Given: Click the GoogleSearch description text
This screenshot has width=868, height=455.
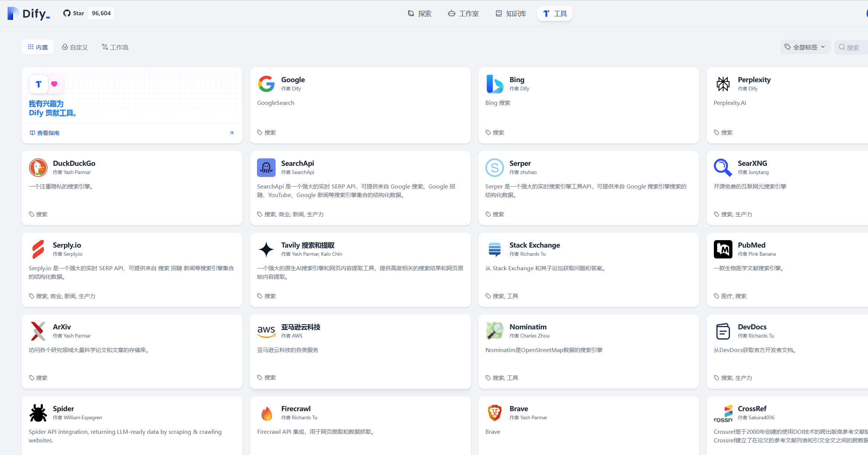Looking at the screenshot, I should (x=276, y=103).
